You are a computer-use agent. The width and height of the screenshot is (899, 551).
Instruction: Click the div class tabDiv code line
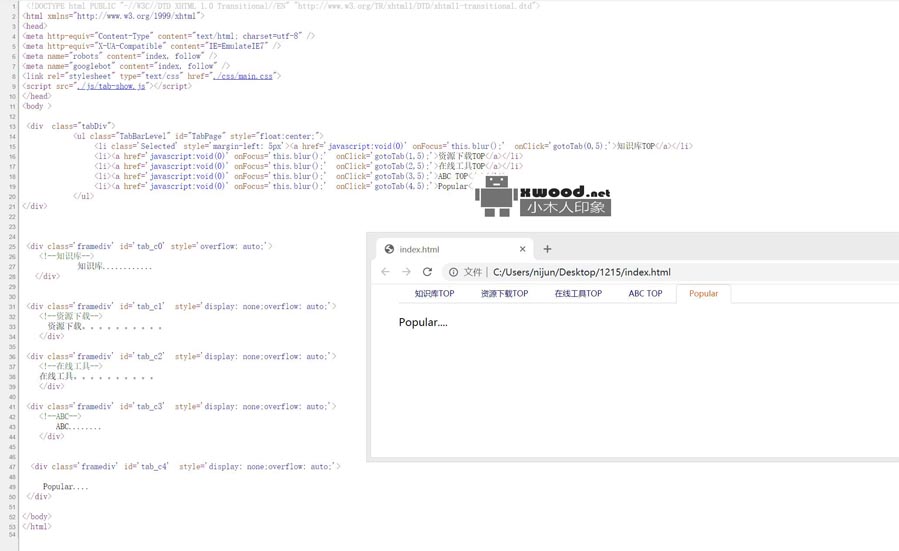(x=71, y=126)
